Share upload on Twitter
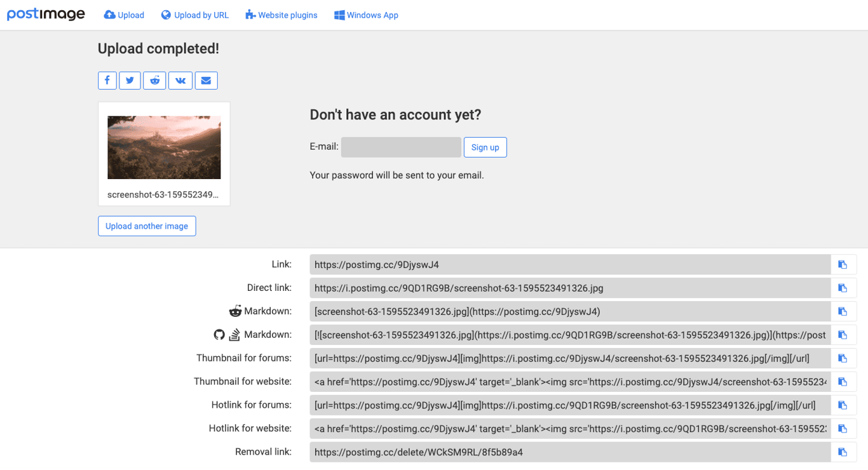The image size is (868, 470). coord(130,81)
